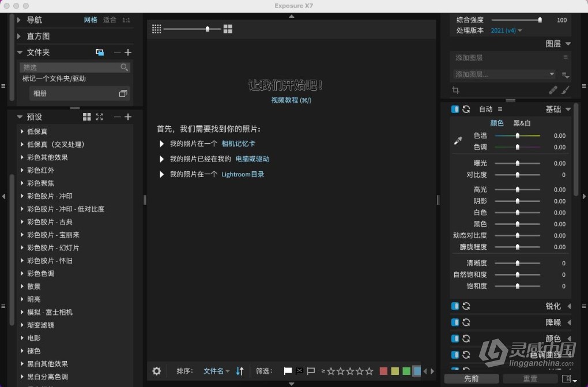
Task: Expand the 导航 panel
Action: (x=19, y=20)
